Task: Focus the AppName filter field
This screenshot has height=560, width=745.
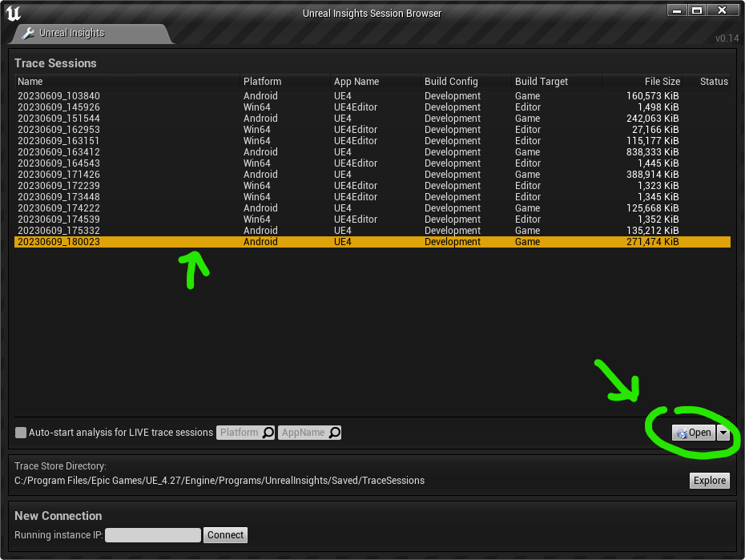Action: (x=309, y=433)
